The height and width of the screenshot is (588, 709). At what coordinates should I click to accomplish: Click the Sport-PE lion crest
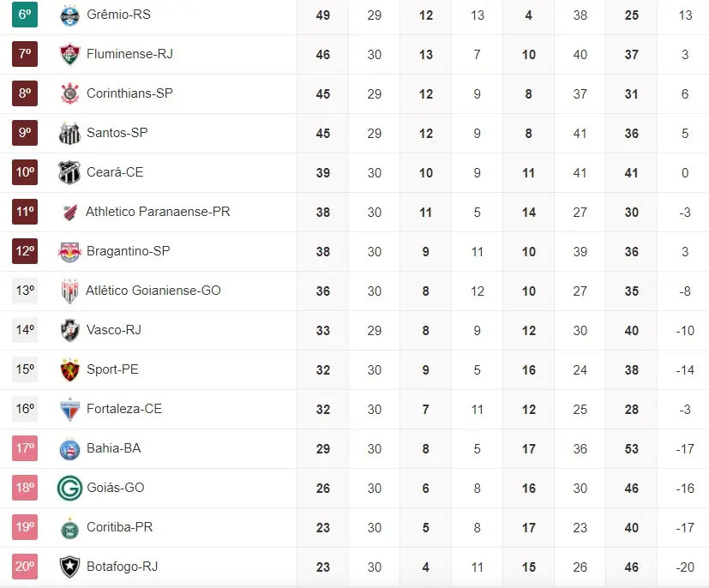(69, 369)
